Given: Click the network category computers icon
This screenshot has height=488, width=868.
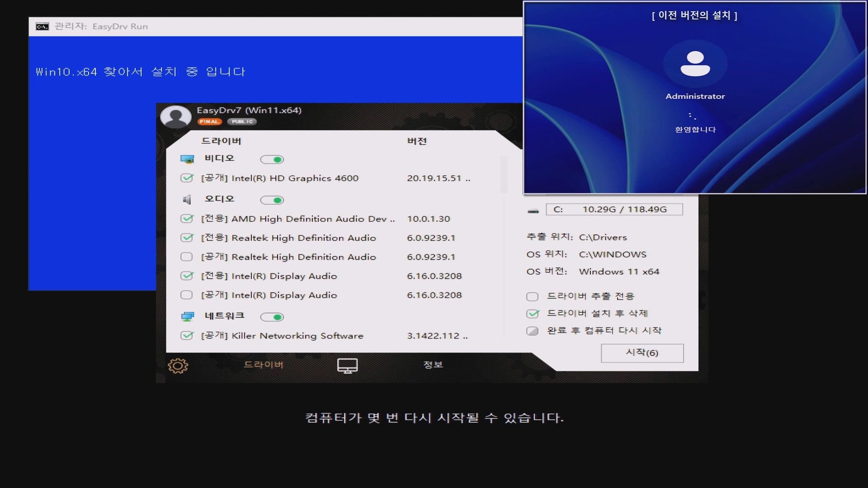Looking at the screenshot, I should 187,316.
